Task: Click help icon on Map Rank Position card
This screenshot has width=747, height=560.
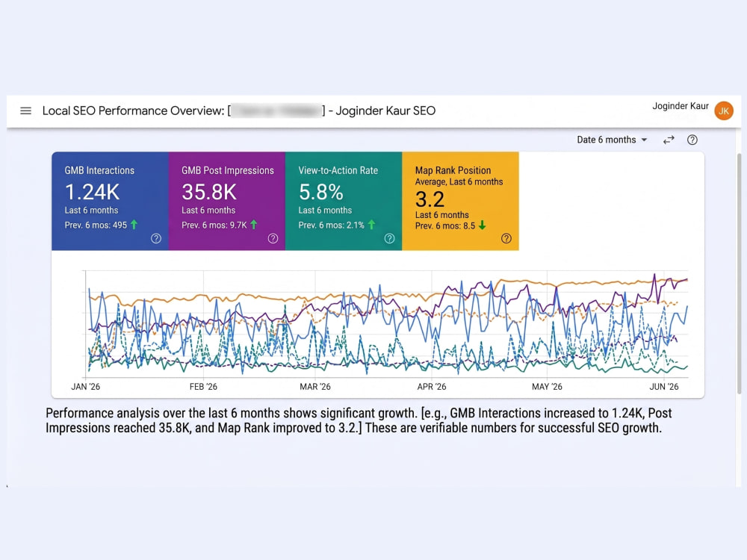Action: [506, 239]
